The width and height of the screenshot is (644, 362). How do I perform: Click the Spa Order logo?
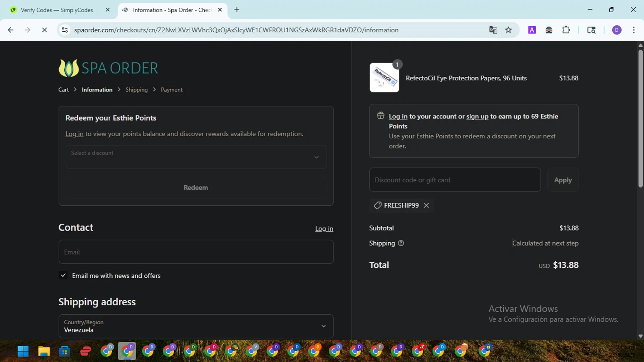108,68
